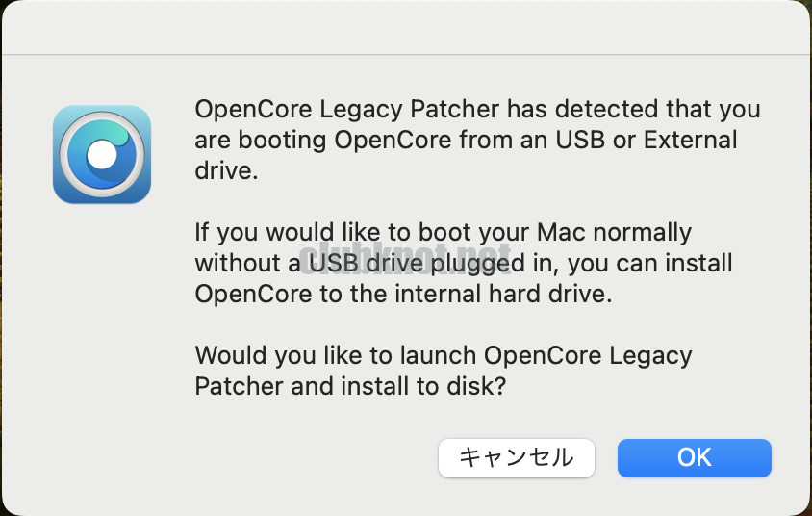Click the キャンセル button
The width and height of the screenshot is (812, 516).
pyautogui.click(x=517, y=457)
